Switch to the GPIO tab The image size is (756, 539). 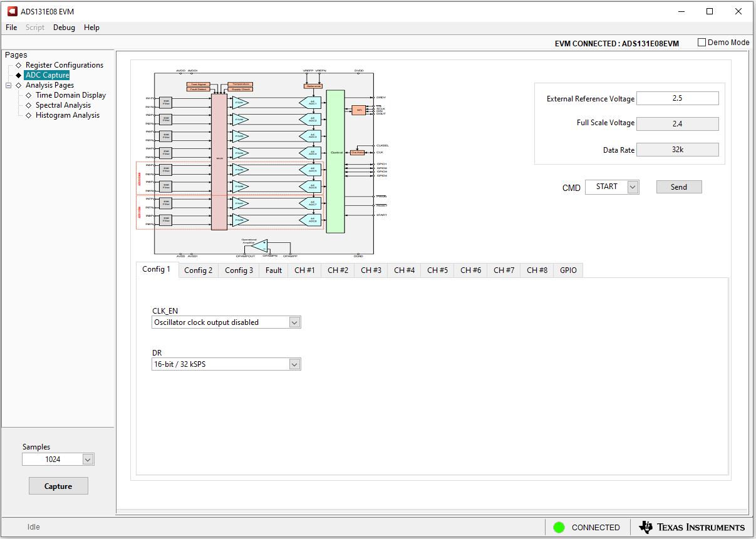coord(567,270)
